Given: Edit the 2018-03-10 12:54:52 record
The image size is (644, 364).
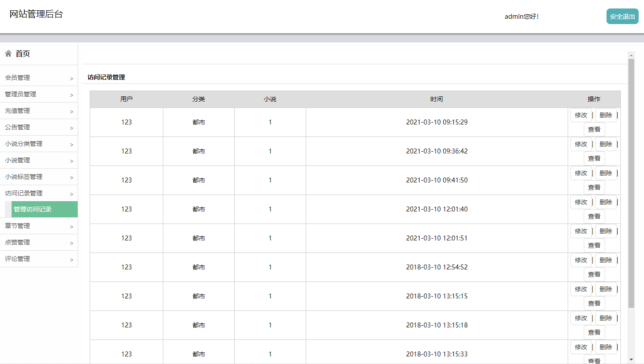Looking at the screenshot, I should [x=581, y=260].
